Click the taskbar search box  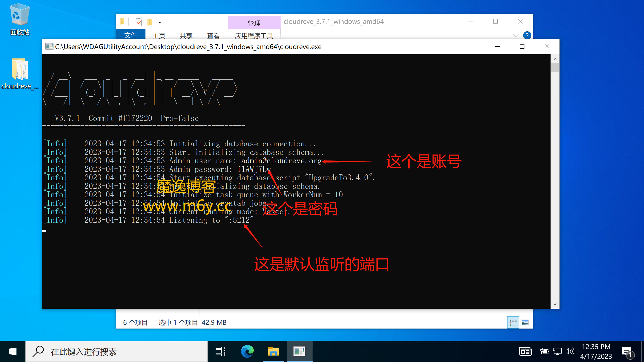117,351
